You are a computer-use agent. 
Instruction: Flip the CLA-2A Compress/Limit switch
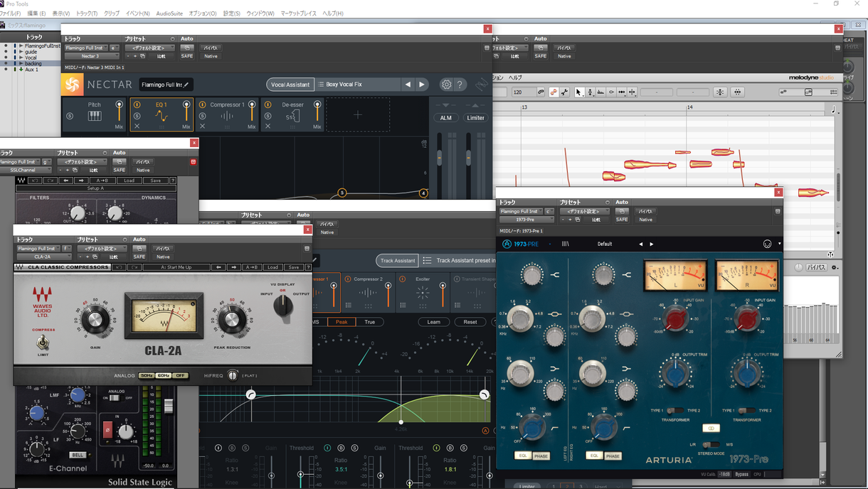43,343
